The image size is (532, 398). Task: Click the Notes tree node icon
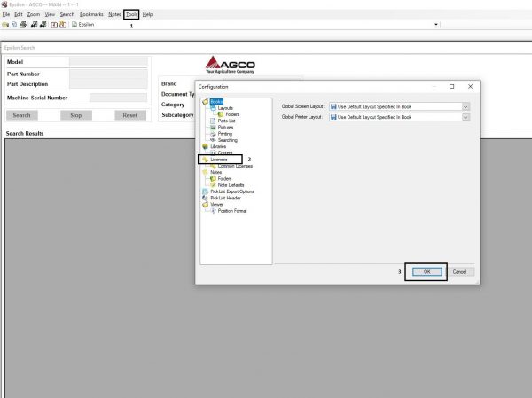[206, 172]
